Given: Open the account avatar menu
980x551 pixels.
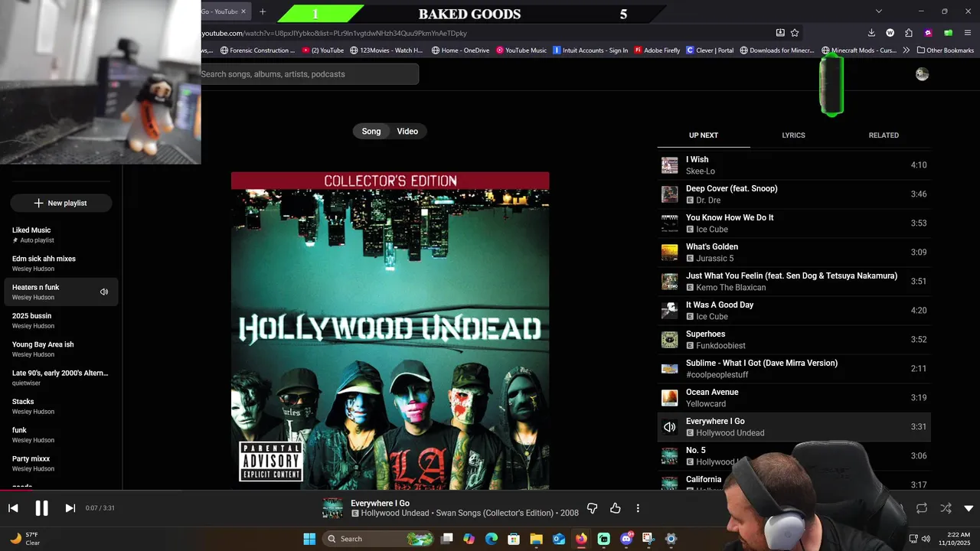Looking at the screenshot, I should [922, 74].
